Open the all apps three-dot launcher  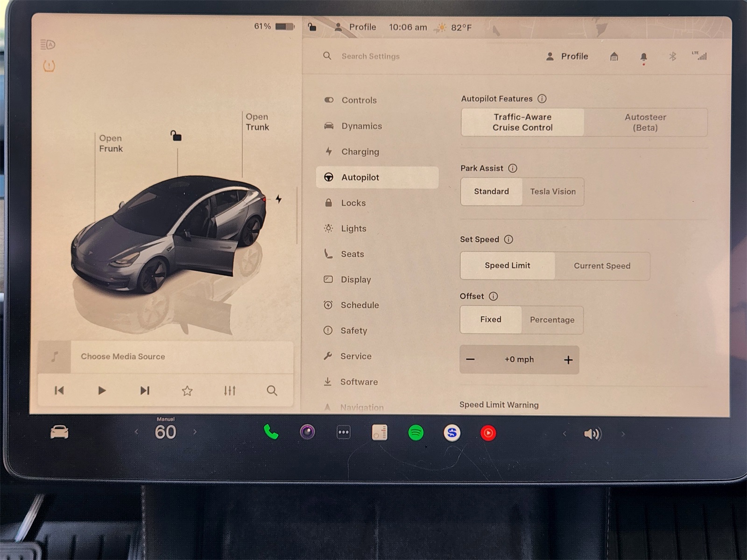344,432
